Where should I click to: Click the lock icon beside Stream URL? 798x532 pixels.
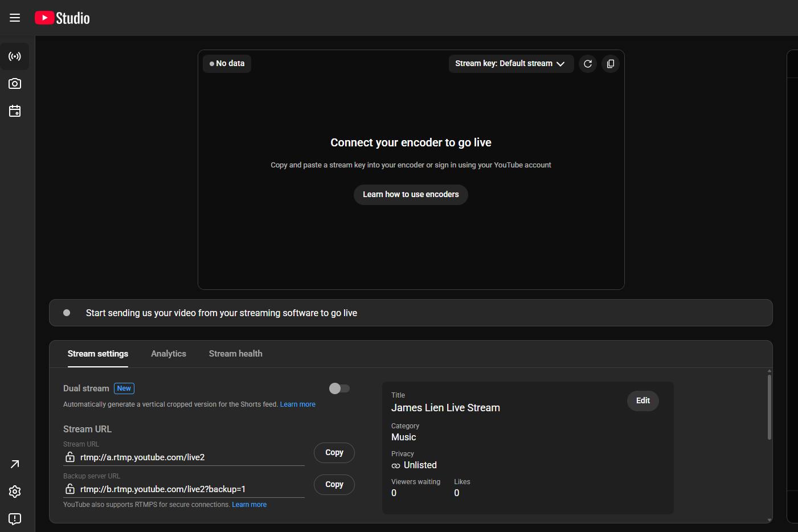69,457
